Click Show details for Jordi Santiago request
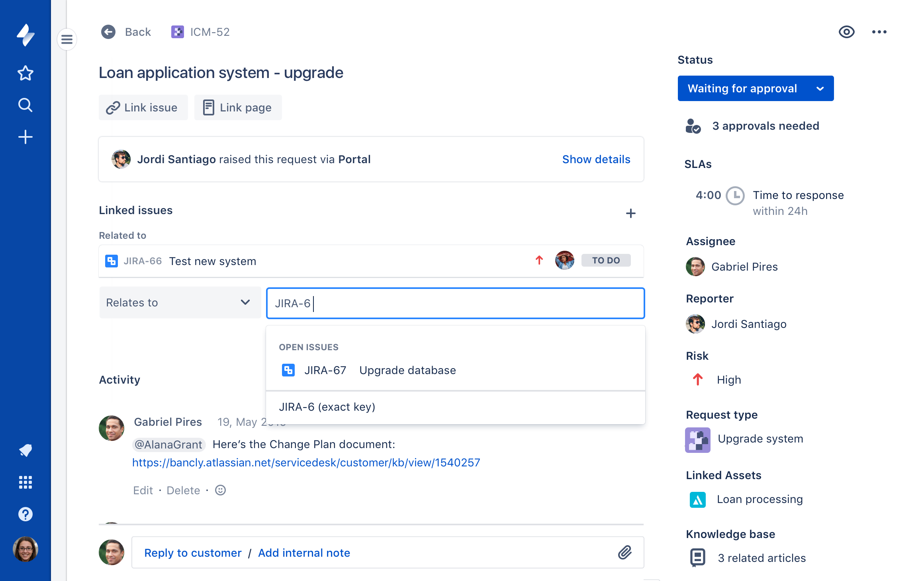Image resolution: width=924 pixels, height=581 pixels. tap(596, 159)
